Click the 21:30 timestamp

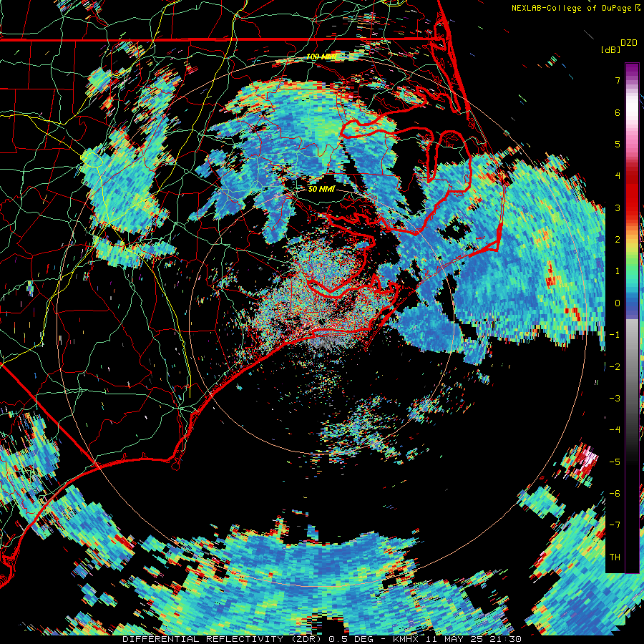click(x=506, y=639)
